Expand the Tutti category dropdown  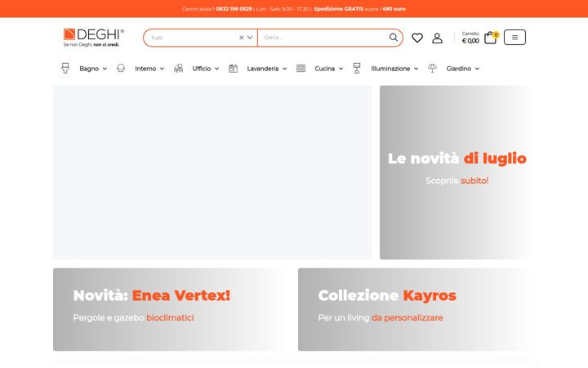point(250,38)
